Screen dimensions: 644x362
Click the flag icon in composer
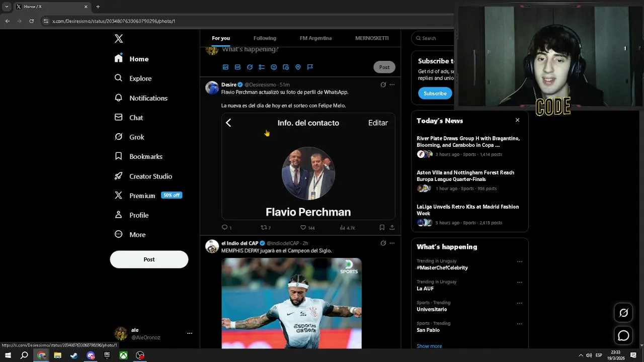[x=310, y=67]
